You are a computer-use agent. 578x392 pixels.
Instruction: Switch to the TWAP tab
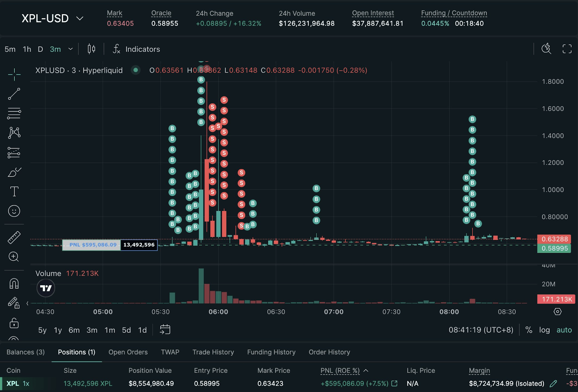point(170,352)
